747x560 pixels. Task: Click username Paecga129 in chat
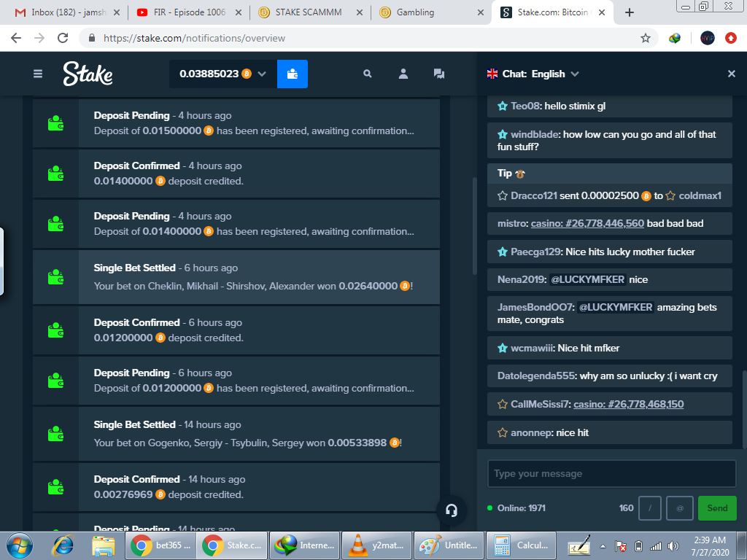coord(536,252)
